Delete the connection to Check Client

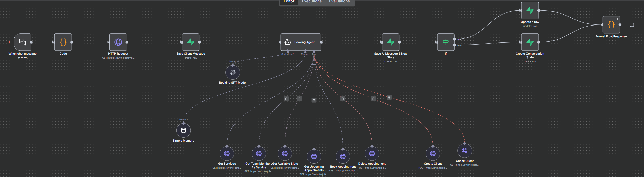pos(389,97)
